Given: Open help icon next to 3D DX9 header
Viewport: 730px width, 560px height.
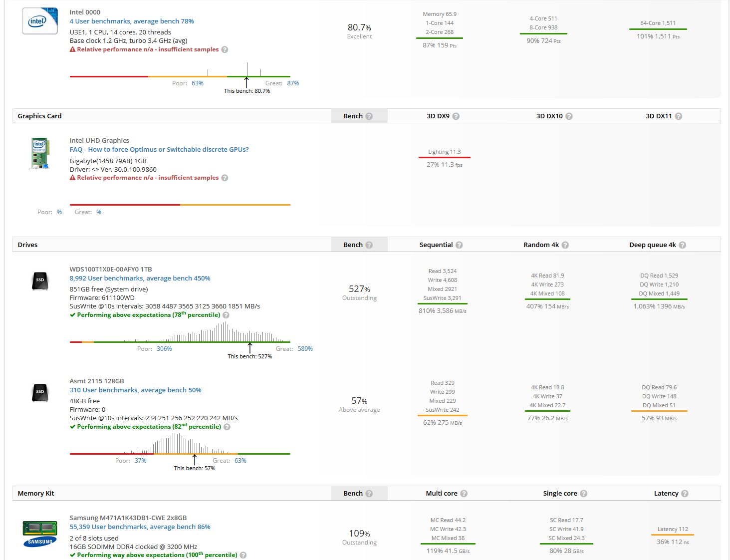Looking at the screenshot, I should click(x=458, y=116).
